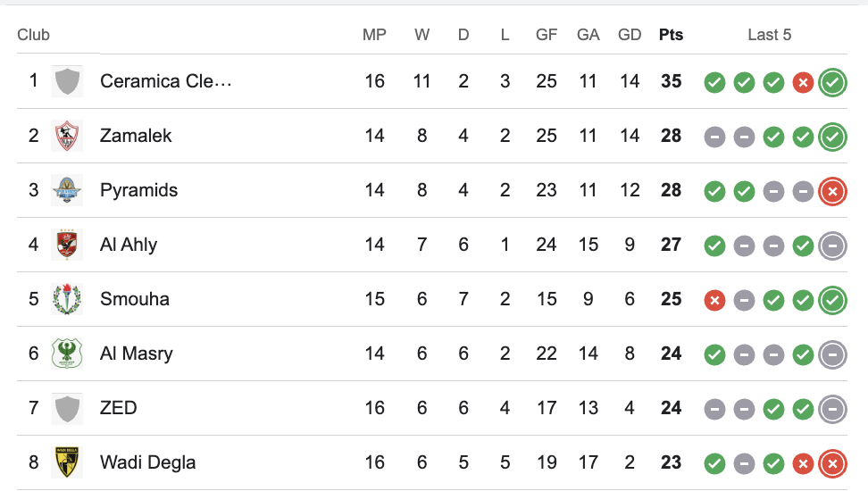Click Zamalek's most recent win icon
868x491 pixels.
832,137
